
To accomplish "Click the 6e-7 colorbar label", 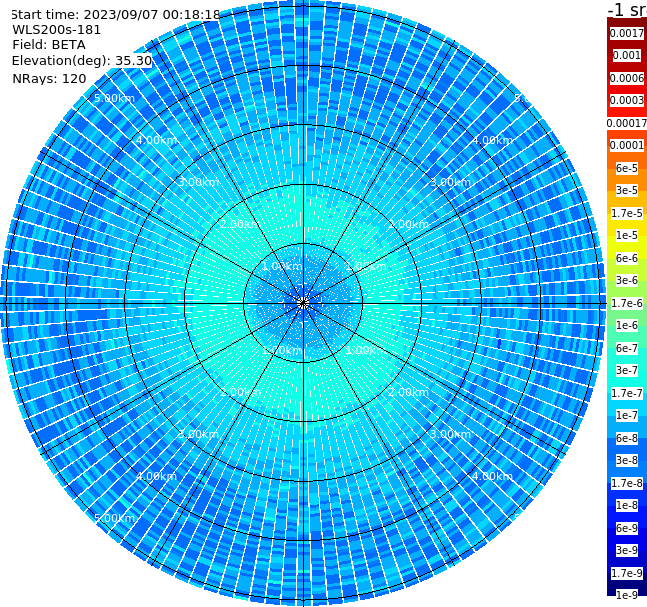I will tap(627, 348).
